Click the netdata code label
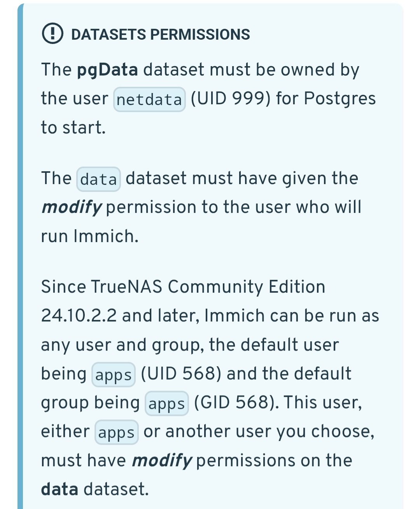This screenshot has width=420, height=509. coord(149,100)
